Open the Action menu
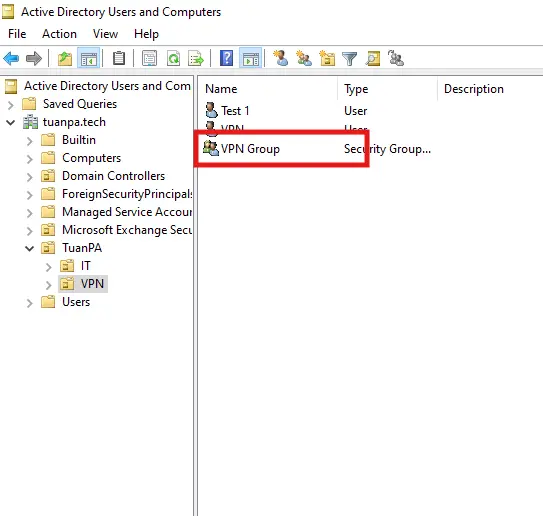The image size is (543, 516). coord(59,34)
